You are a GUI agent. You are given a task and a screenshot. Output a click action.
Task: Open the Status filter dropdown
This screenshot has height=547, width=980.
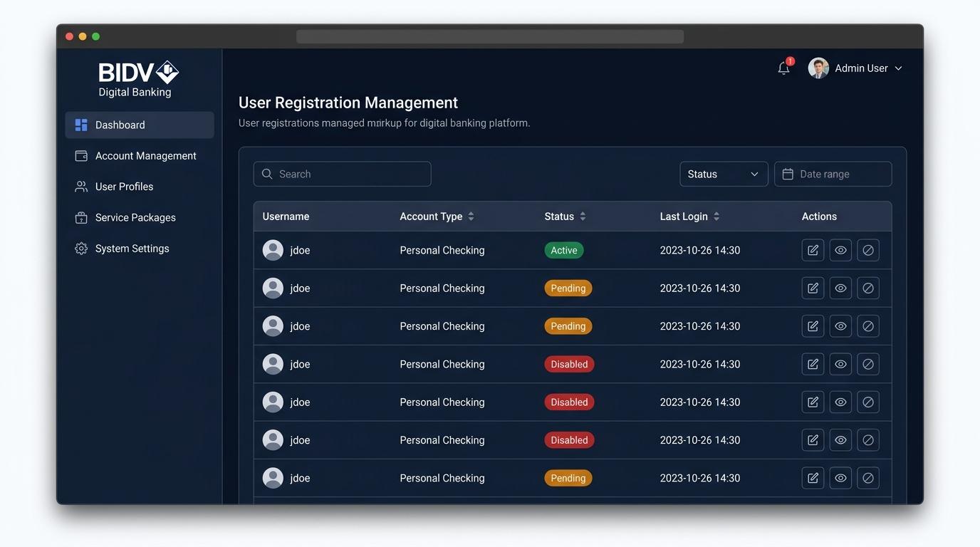[724, 174]
